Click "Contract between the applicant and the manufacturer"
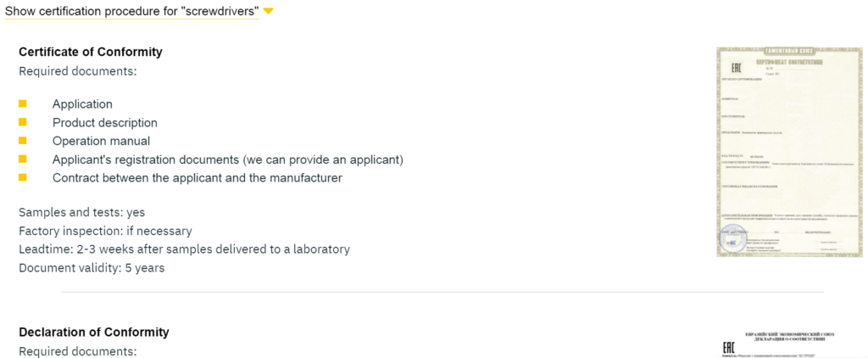Image resolution: width=868 pixels, height=358 pixels. point(198,178)
